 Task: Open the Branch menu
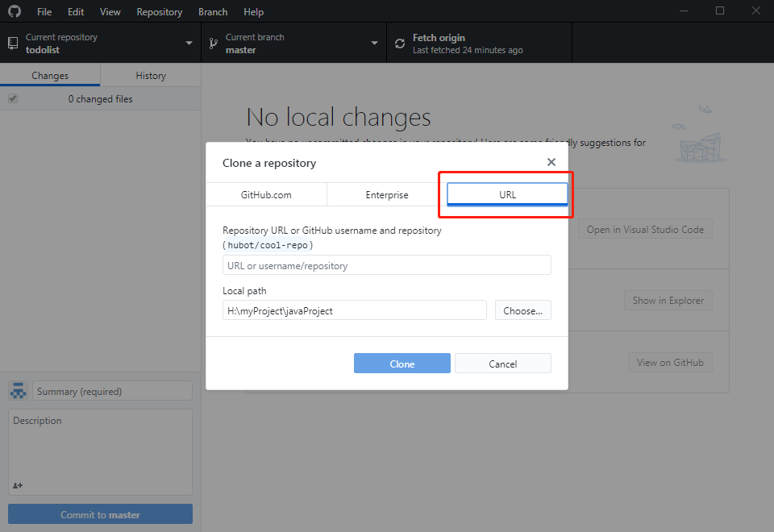coord(213,12)
